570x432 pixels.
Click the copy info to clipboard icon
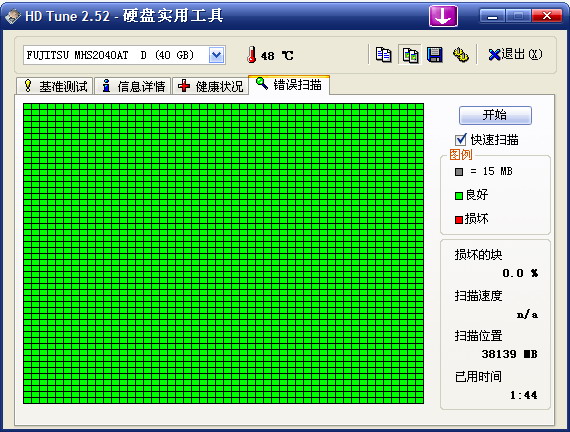coord(383,55)
